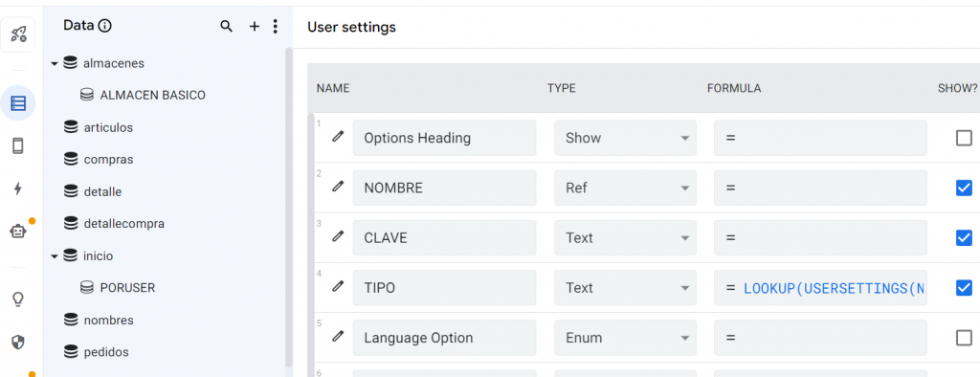Screen dimensions: 980x377
Task: Edit the TIPO column pencil icon
Action: 338,286
